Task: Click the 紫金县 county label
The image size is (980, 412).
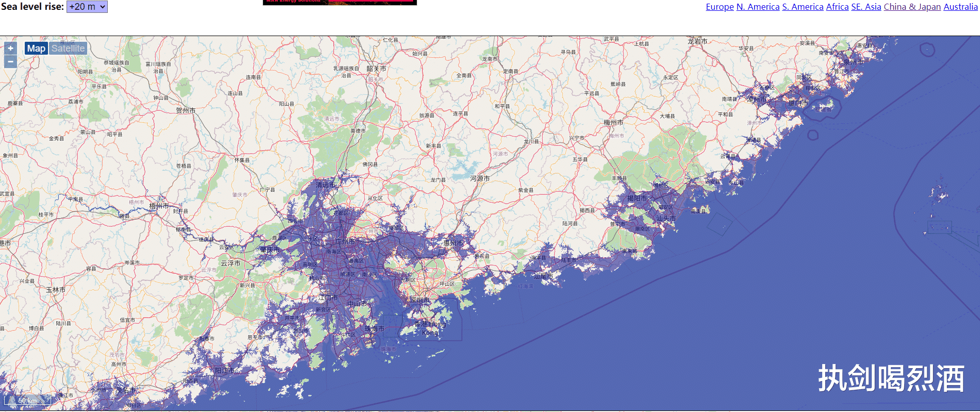Action: (526, 190)
